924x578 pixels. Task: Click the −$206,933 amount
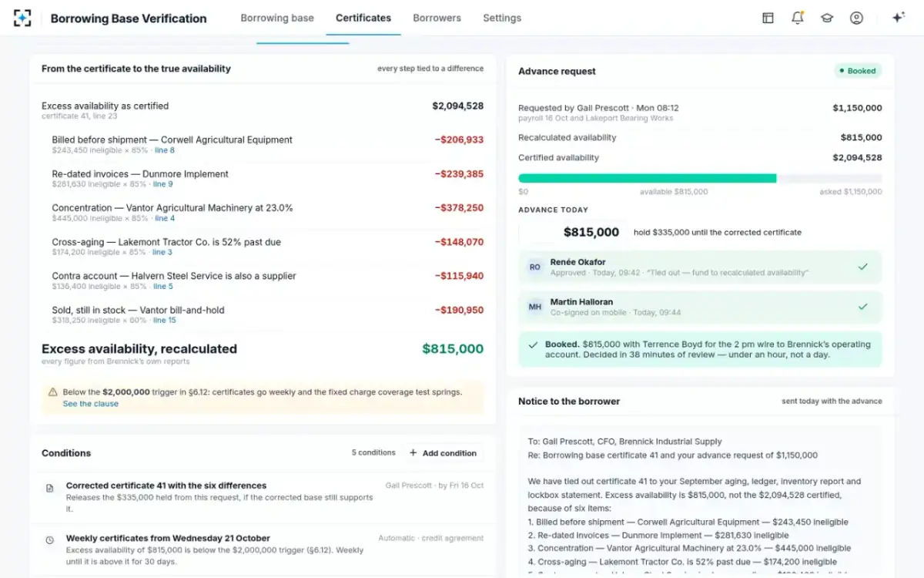point(459,140)
